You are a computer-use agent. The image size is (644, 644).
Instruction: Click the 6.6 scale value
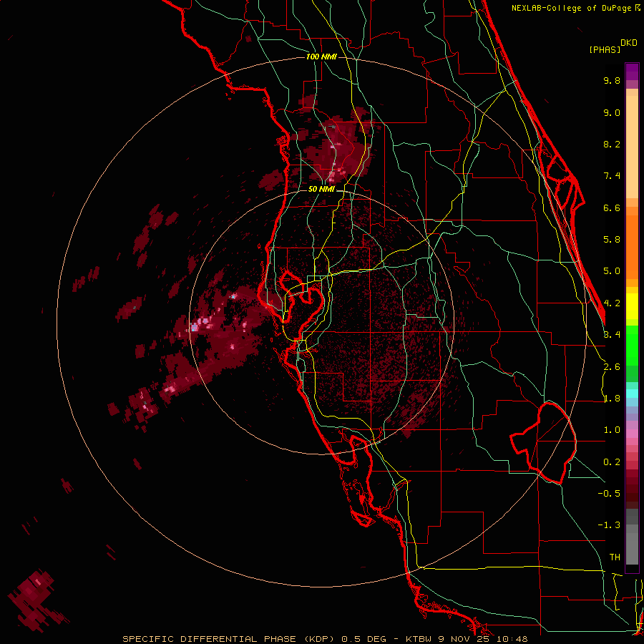pyautogui.click(x=612, y=208)
